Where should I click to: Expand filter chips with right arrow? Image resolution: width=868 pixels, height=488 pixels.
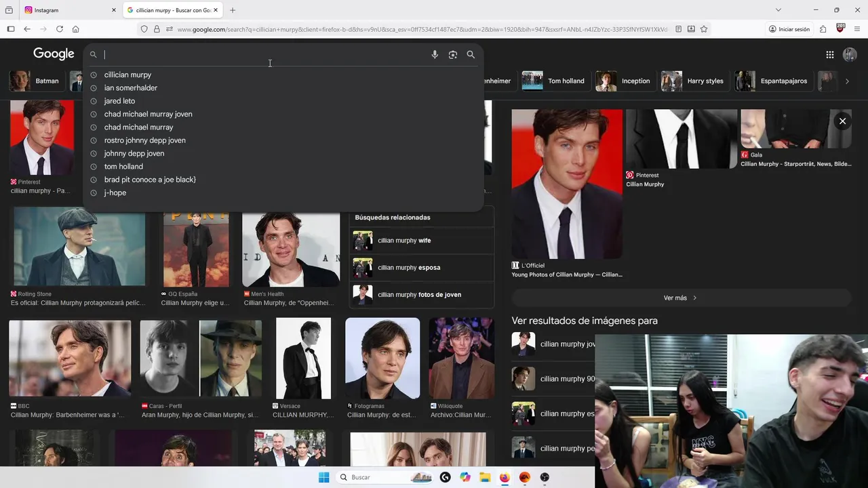point(846,81)
